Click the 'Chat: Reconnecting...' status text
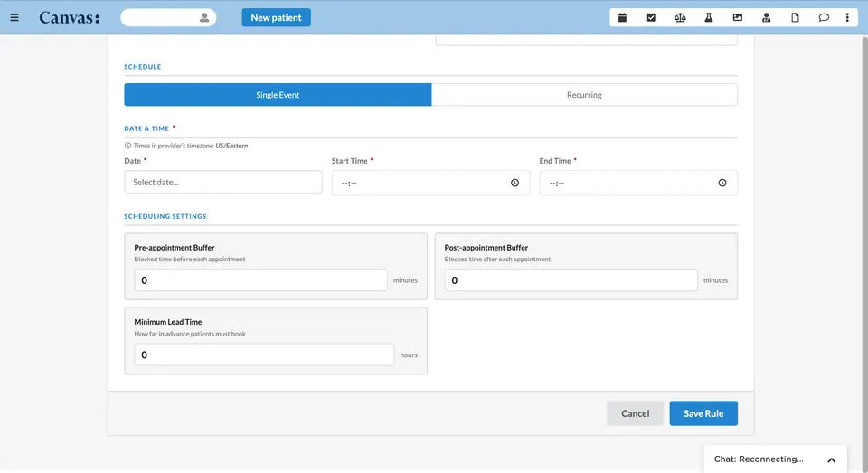868x473 pixels. 759,459
